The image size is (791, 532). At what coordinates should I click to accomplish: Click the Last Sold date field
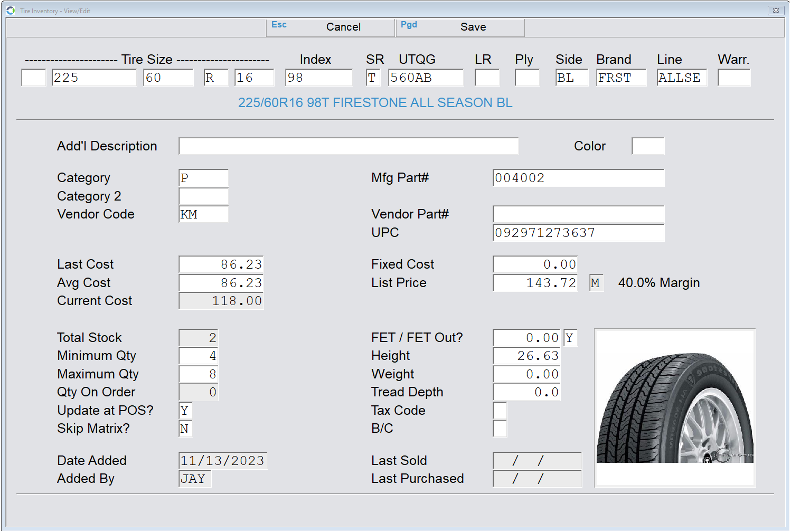point(538,461)
